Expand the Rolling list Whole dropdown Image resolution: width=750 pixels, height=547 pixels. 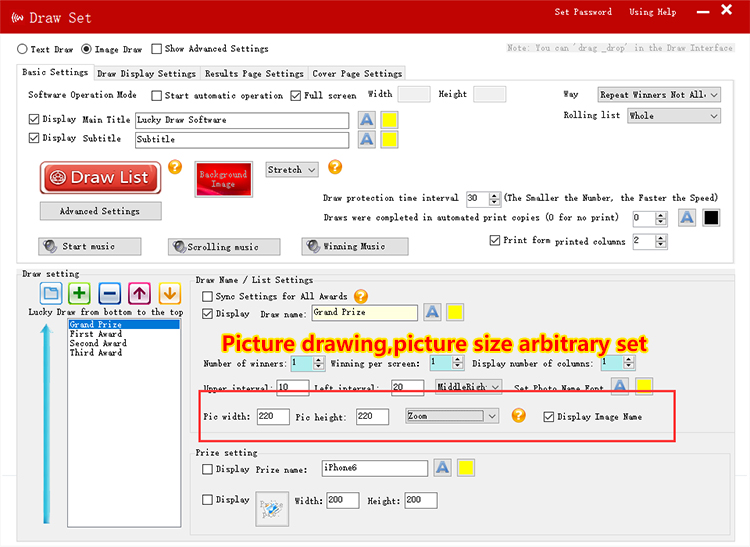(x=673, y=116)
